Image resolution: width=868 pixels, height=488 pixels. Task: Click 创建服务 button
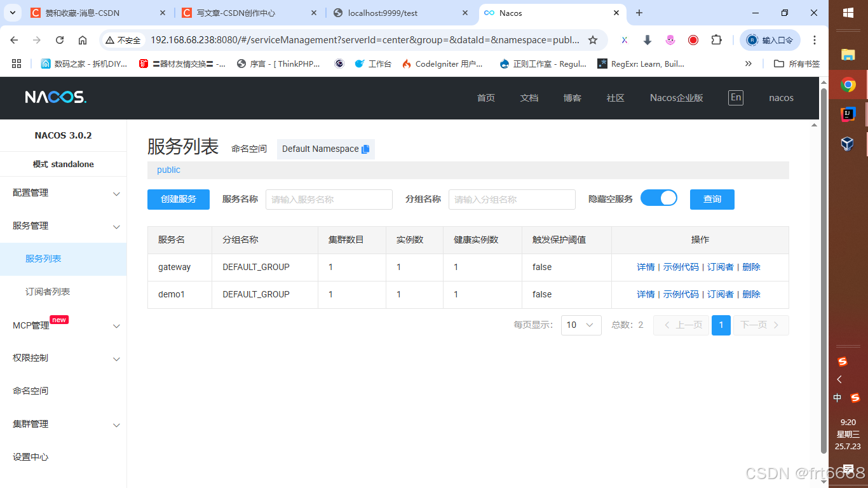179,200
